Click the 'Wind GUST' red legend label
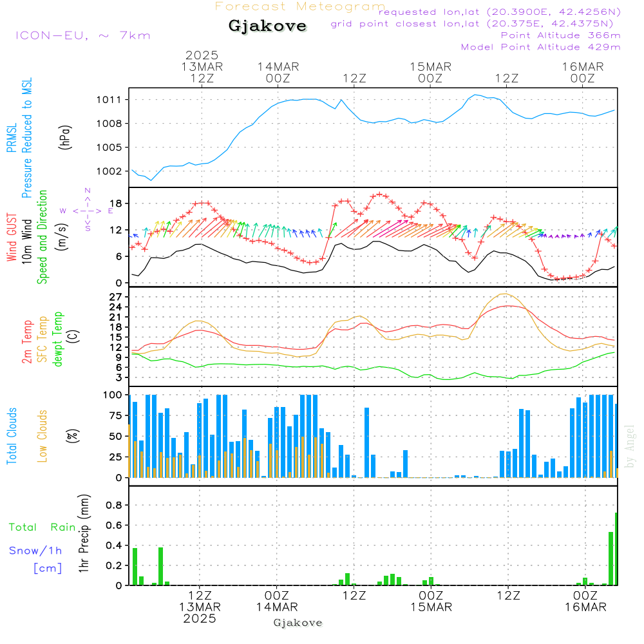This screenshot has height=644, width=644. (12, 238)
